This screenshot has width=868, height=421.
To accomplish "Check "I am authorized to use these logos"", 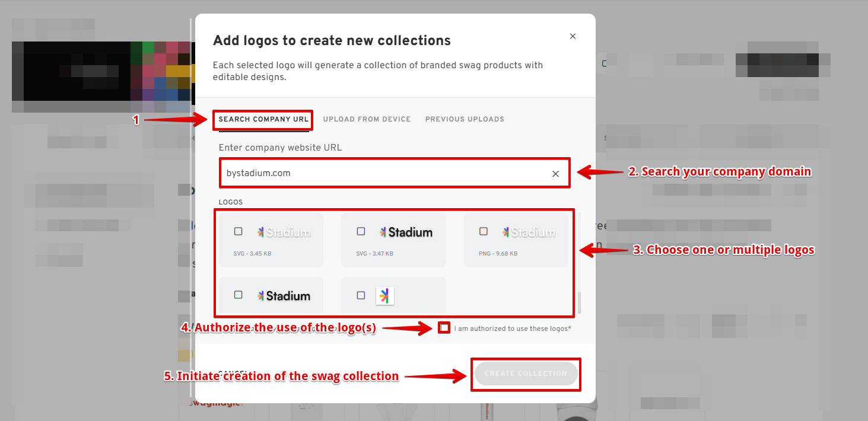I will click(444, 328).
